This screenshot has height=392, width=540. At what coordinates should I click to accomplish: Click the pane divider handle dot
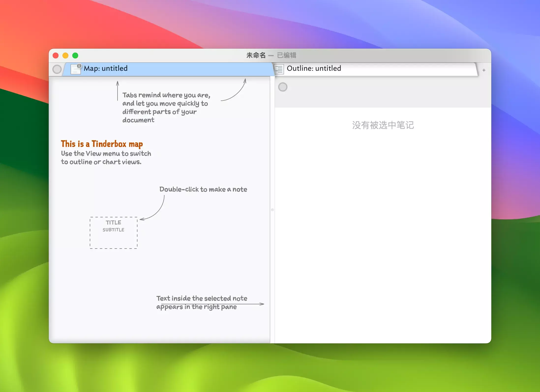click(272, 210)
